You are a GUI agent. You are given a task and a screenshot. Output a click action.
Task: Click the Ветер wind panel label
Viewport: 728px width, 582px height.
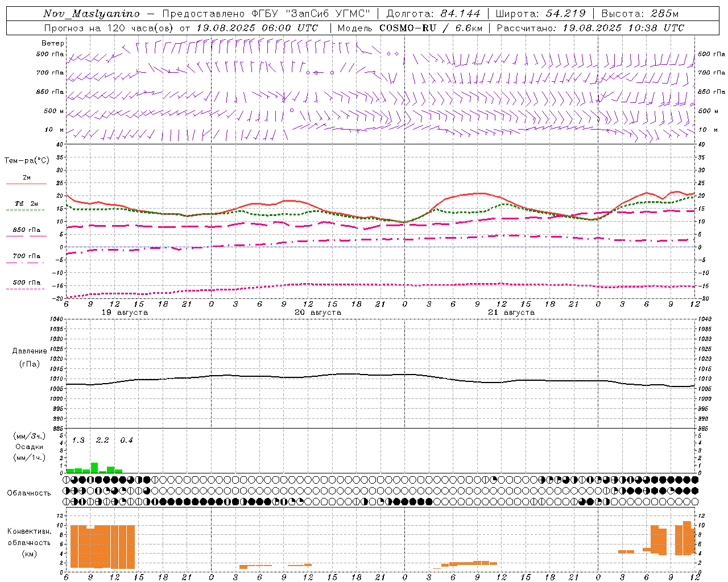point(53,43)
